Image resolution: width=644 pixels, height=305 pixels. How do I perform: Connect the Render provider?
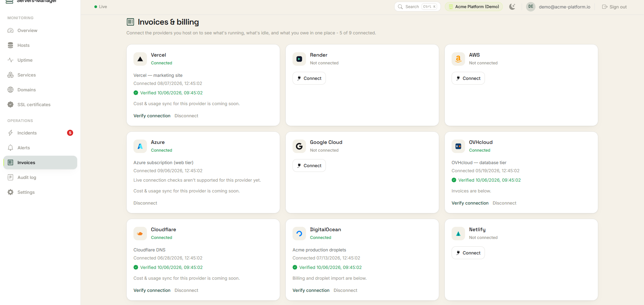point(309,78)
